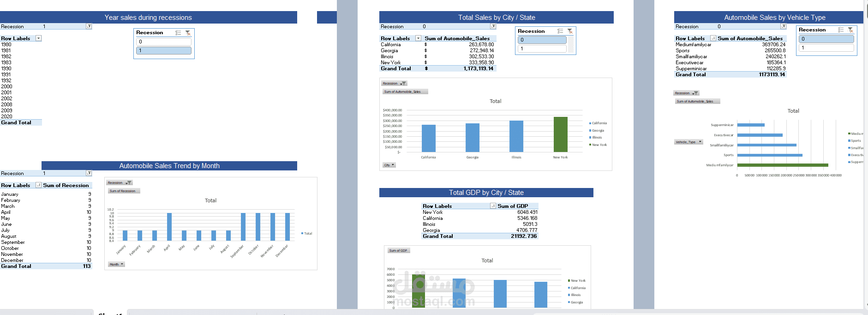Click Vehicle_Type field button on the vehicle chart
This screenshot has height=315, width=868.
tap(688, 142)
